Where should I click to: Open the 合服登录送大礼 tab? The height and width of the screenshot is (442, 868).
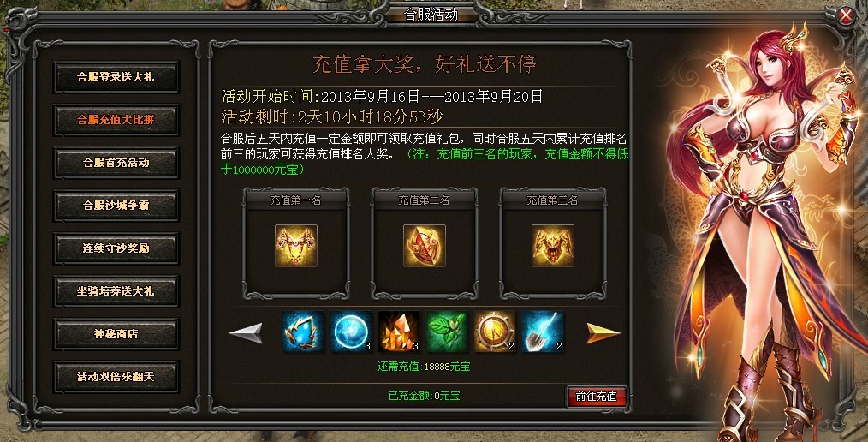pyautogui.click(x=116, y=77)
